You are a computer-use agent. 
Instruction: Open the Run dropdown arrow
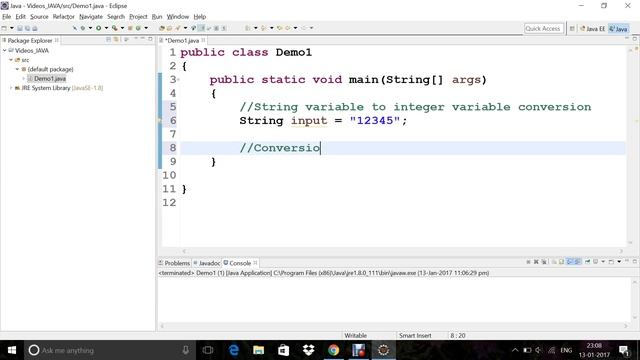pos(106,28)
